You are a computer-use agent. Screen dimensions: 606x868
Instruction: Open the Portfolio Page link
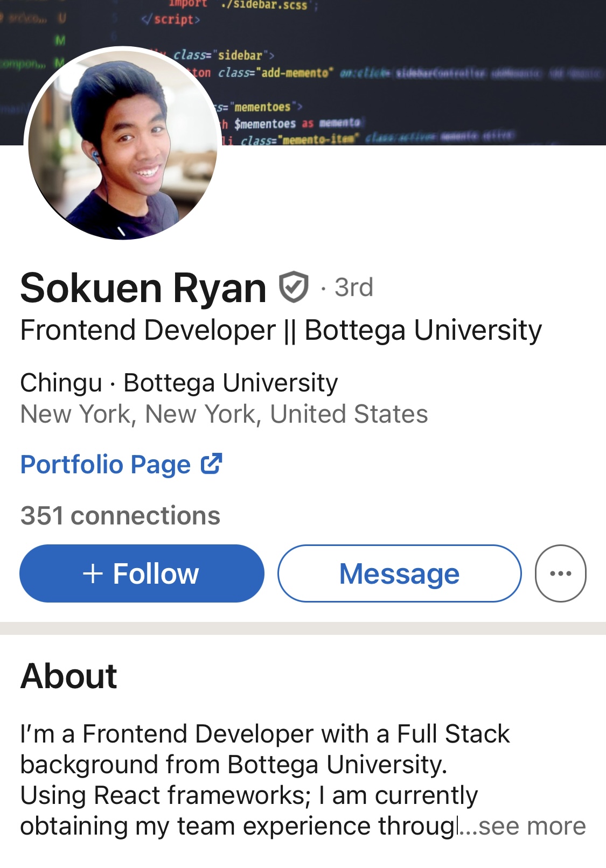(106, 464)
